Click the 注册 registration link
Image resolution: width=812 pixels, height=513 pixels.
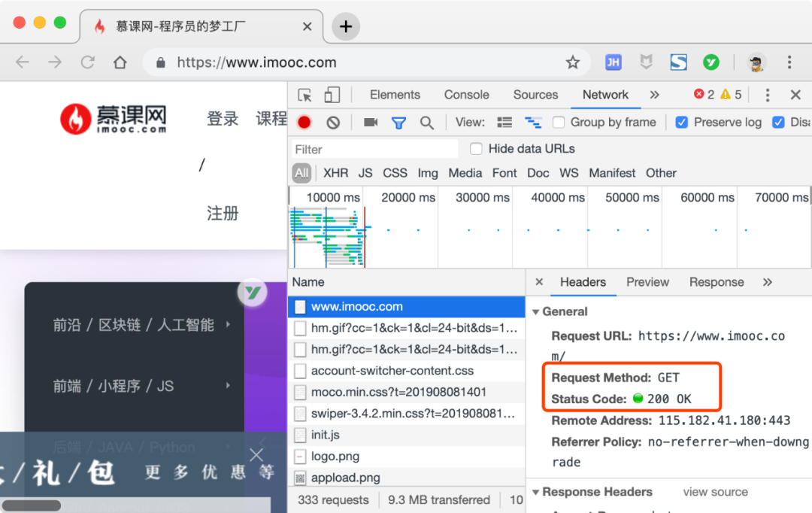[x=222, y=214]
